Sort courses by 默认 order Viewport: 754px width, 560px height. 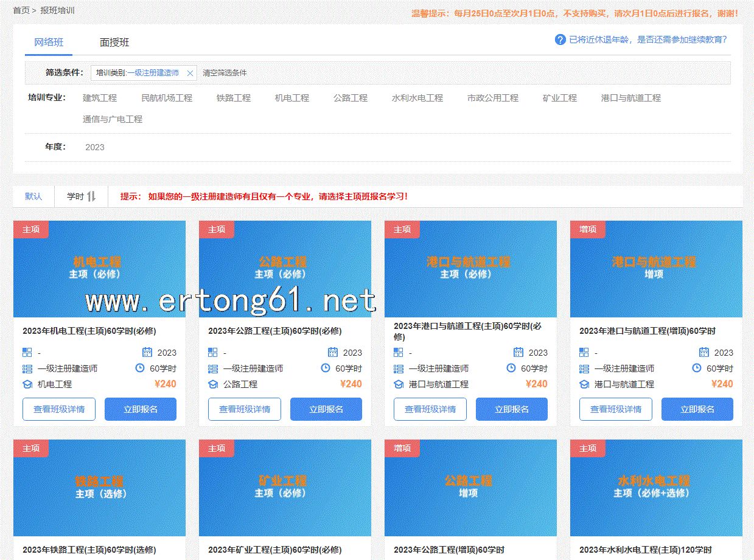(x=33, y=196)
